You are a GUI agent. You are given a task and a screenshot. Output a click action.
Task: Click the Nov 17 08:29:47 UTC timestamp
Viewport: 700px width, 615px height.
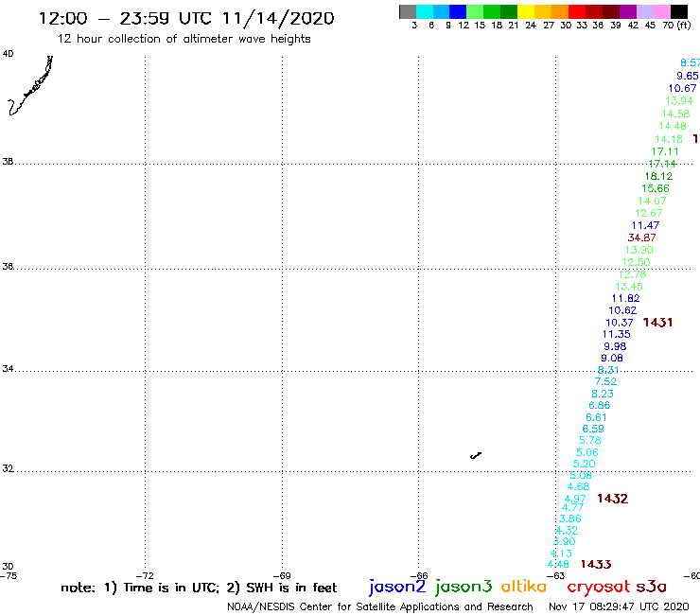click(619, 606)
